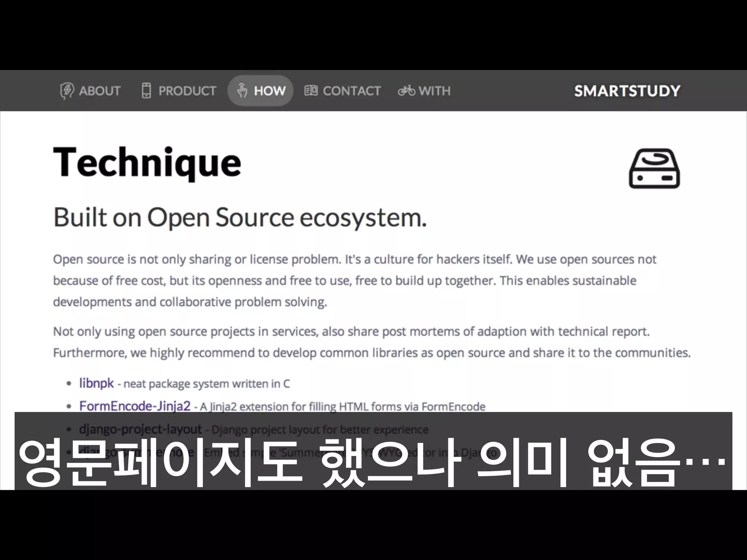Select the PRODUCT text label in navigation

187,91
